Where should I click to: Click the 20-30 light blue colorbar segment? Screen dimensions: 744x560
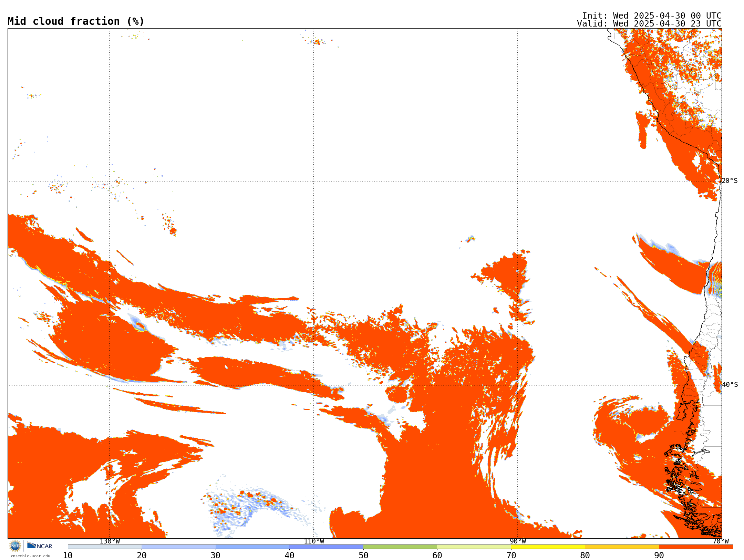(x=179, y=547)
